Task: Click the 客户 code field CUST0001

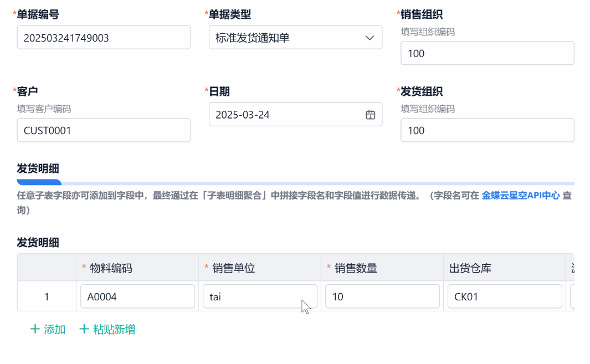Action: (104, 130)
